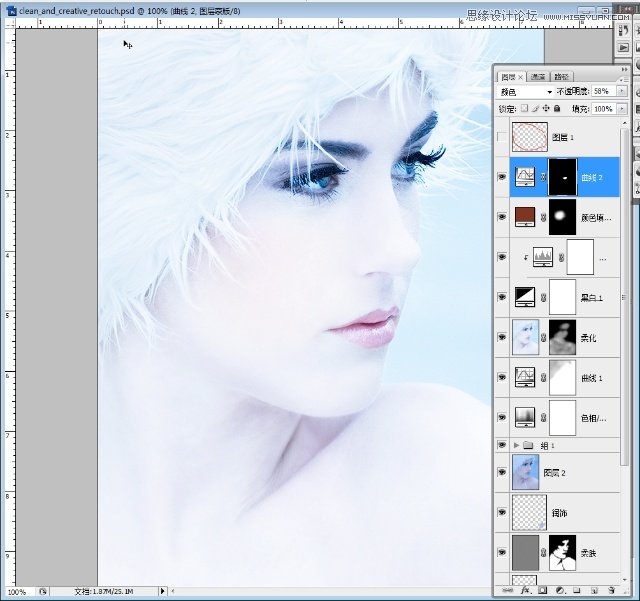This screenshot has height=601, width=640.
Task: Select the 图层 1 thumbnail
Action: click(530, 137)
